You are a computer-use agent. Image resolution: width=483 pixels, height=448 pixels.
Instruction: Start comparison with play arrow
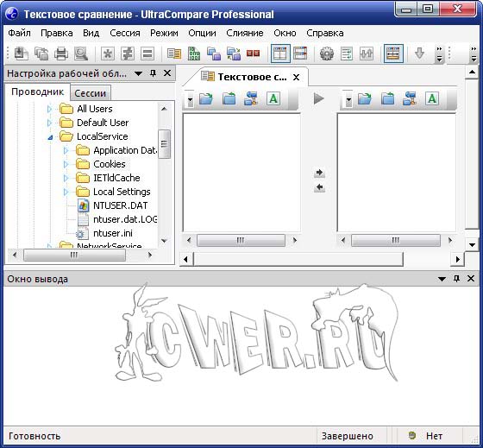pos(318,99)
